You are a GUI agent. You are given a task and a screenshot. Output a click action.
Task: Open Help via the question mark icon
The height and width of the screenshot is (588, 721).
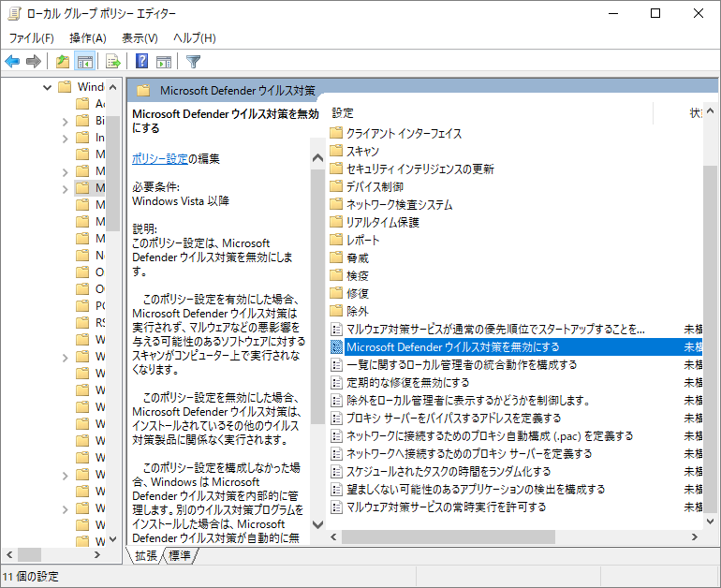(x=142, y=61)
